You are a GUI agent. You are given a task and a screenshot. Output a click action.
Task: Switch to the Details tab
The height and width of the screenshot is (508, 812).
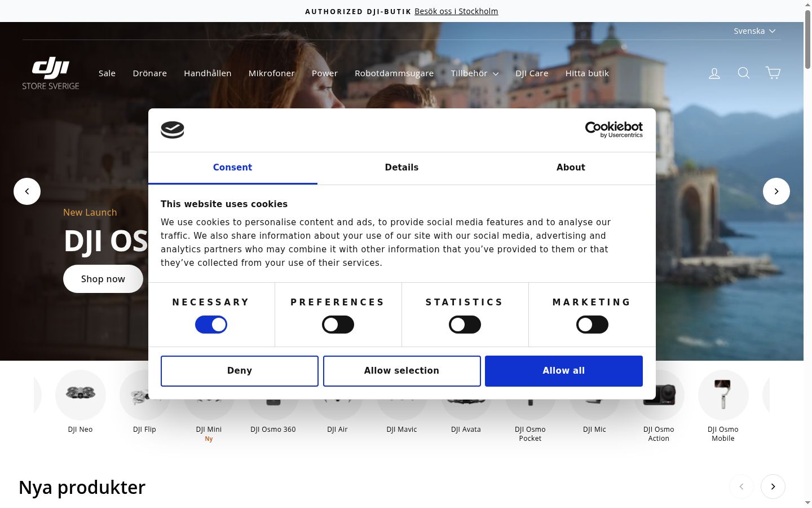pos(402,168)
